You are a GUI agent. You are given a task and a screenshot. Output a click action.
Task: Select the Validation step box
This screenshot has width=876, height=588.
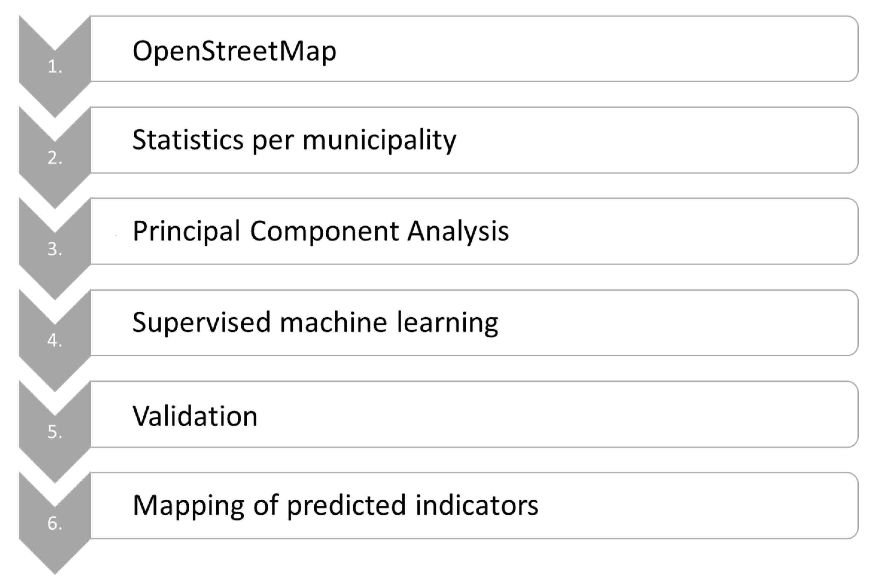(474, 414)
